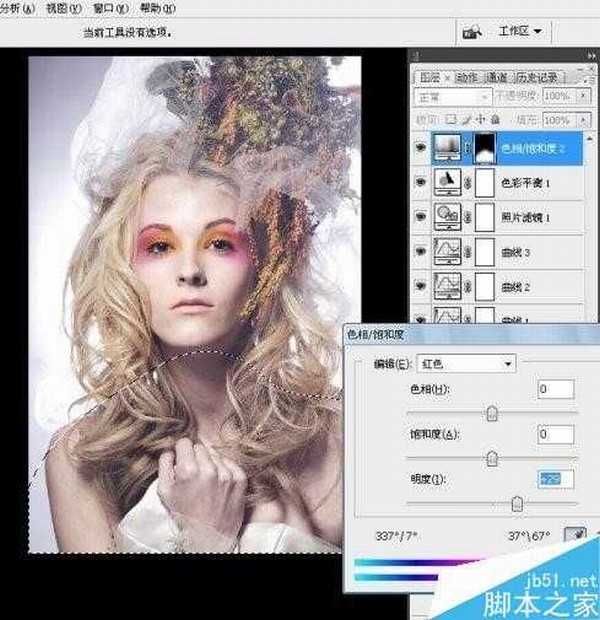Open the layer blend mode dropdown
Viewport: 600px width, 620px height.
pyautogui.click(x=453, y=96)
